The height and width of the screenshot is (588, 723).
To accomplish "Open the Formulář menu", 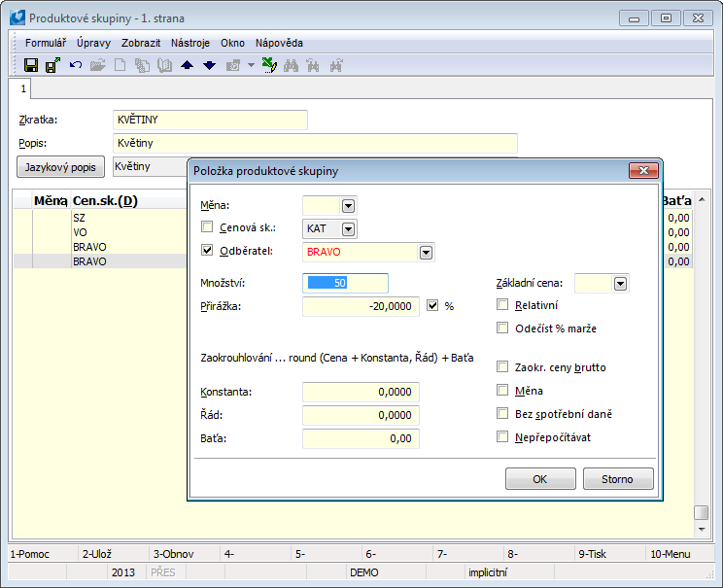I will 46,43.
